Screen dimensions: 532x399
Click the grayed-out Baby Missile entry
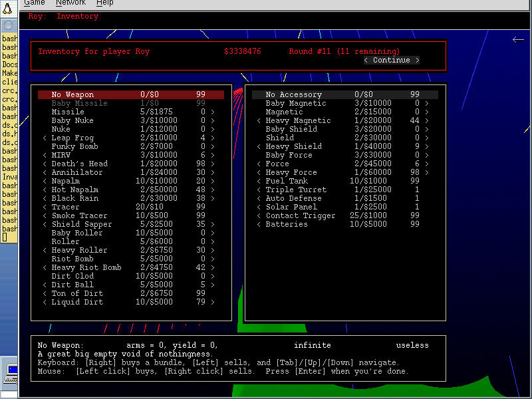tap(79, 103)
